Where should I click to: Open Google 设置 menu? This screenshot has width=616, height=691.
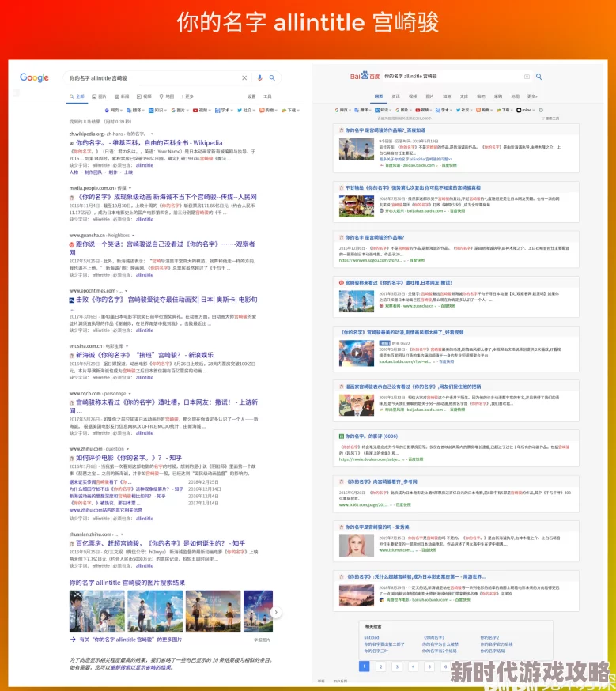[x=251, y=96]
